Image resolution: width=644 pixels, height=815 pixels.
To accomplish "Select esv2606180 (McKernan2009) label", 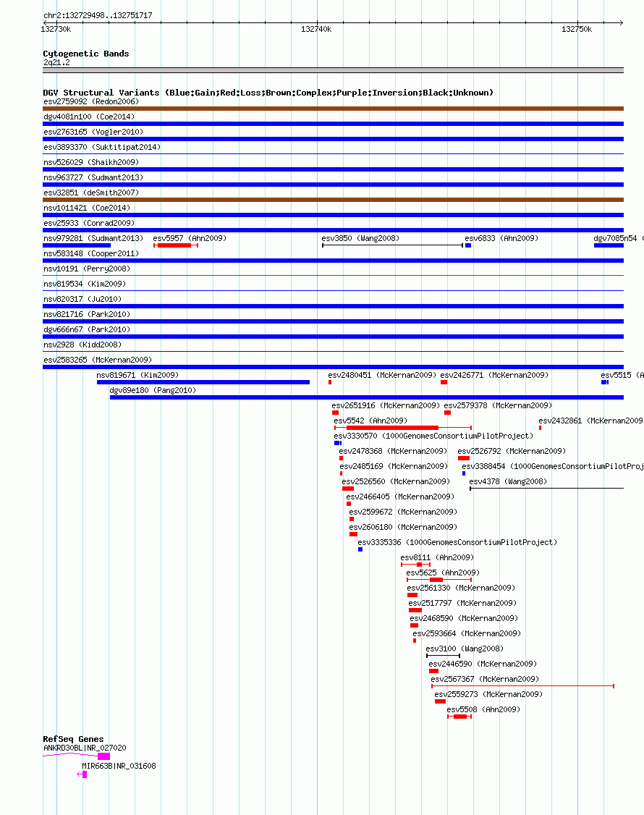I will (403, 527).
